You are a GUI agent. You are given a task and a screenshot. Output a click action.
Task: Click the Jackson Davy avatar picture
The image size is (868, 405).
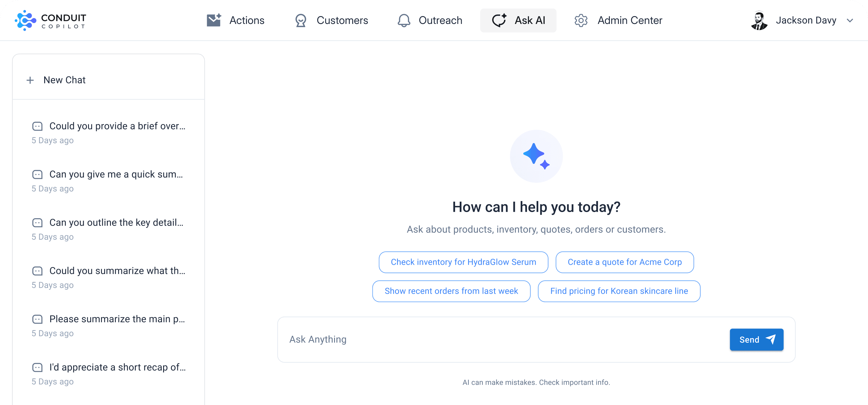(x=759, y=20)
